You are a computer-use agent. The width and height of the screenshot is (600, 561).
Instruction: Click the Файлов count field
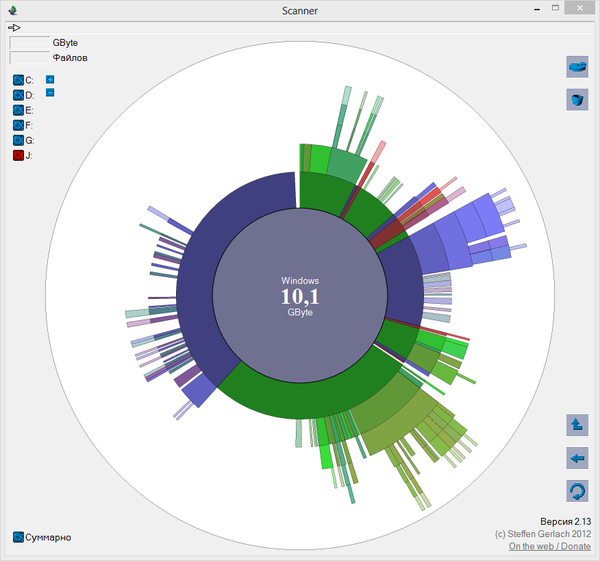coord(29,58)
